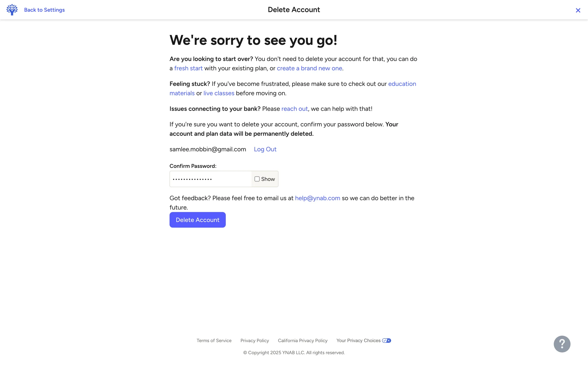View the California Privacy Policy
This screenshot has width=588, height=368.
[x=303, y=340]
